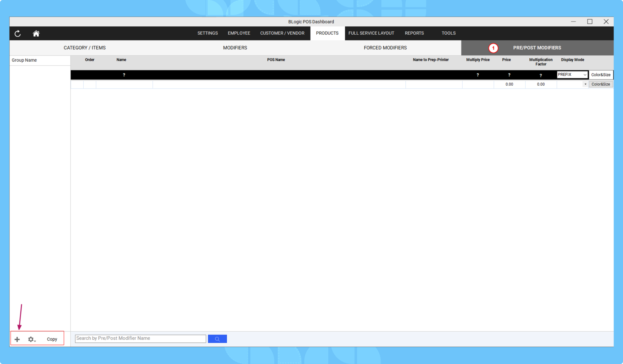Image resolution: width=623 pixels, height=364 pixels.
Task: Maximize the BLogic POS Dashboard window
Action: 590,22
